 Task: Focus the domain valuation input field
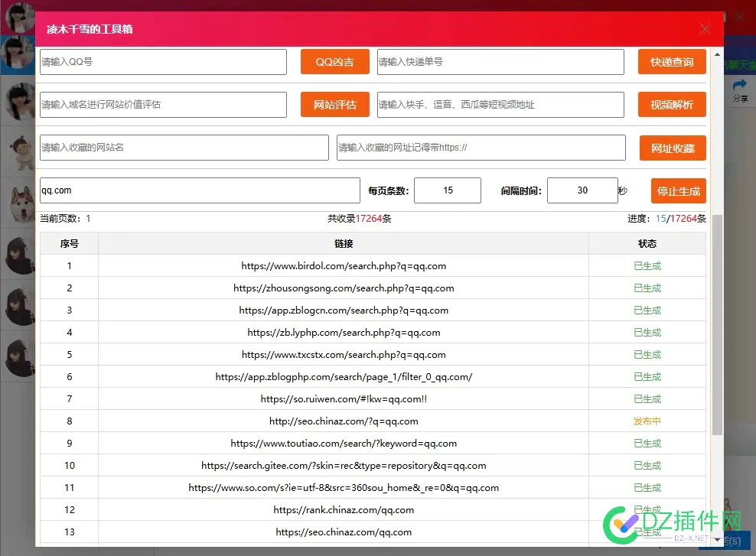[164, 105]
